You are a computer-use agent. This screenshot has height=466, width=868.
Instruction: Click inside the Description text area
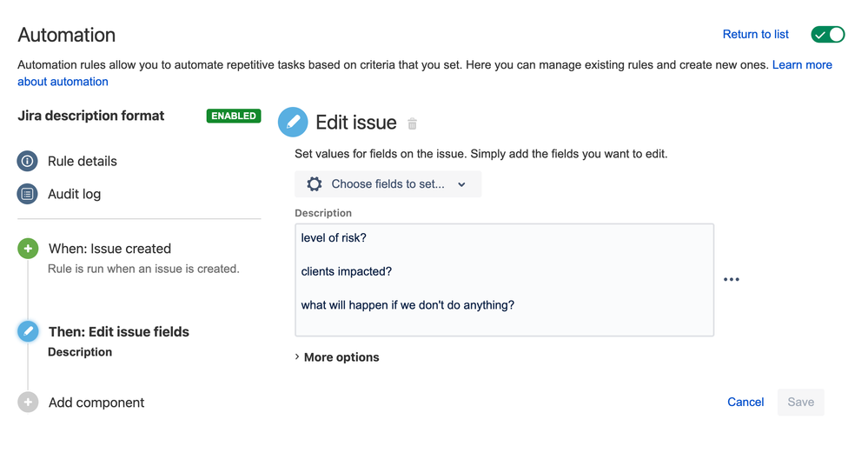tap(504, 280)
